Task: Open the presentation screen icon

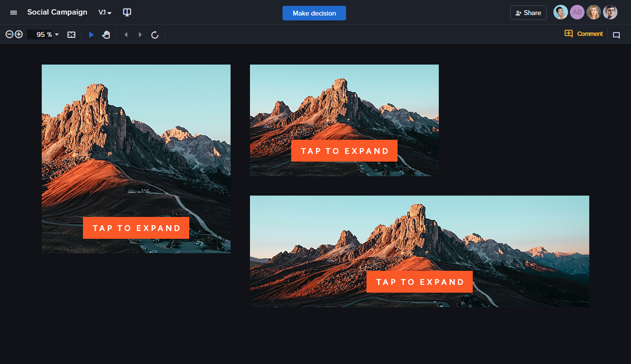Action: [127, 13]
